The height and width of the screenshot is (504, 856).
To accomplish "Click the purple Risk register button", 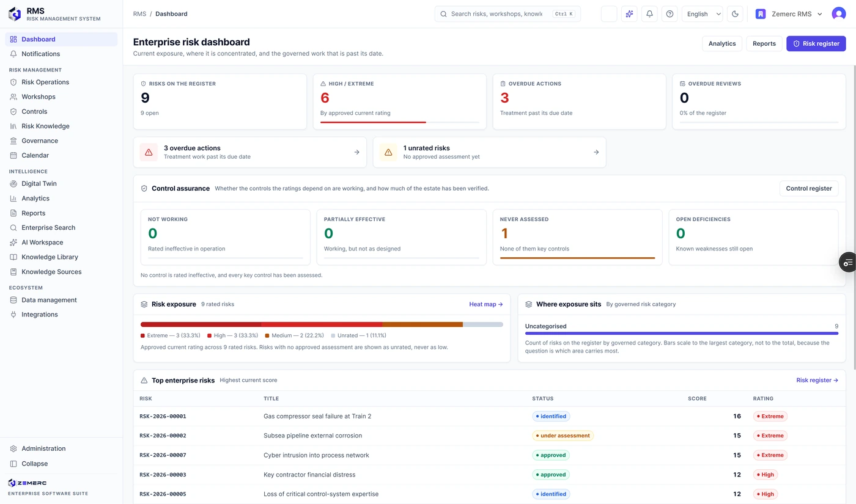I will (x=816, y=43).
